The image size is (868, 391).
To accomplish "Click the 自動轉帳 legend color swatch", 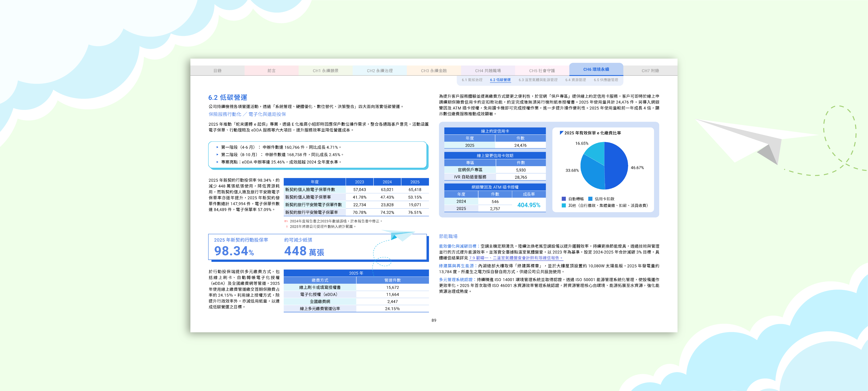I will click(x=564, y=199).
